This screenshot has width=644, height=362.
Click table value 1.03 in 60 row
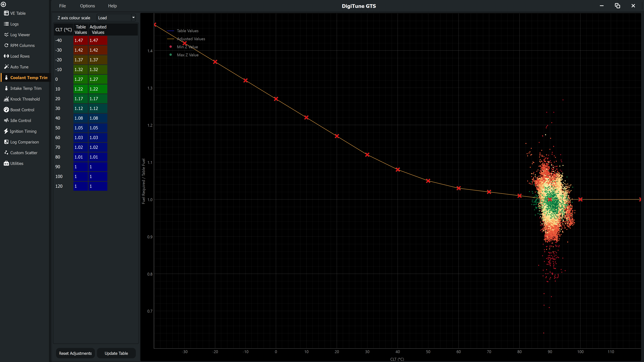pos(80,138)
